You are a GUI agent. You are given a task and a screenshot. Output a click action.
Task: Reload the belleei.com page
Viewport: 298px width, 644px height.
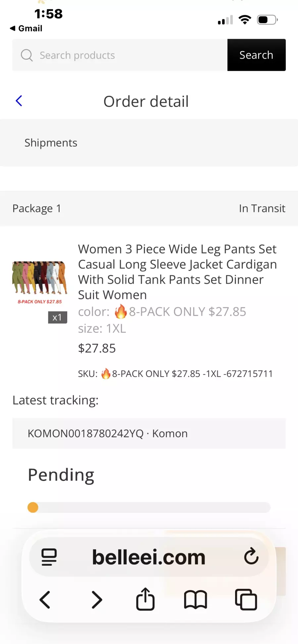[251, 556]
